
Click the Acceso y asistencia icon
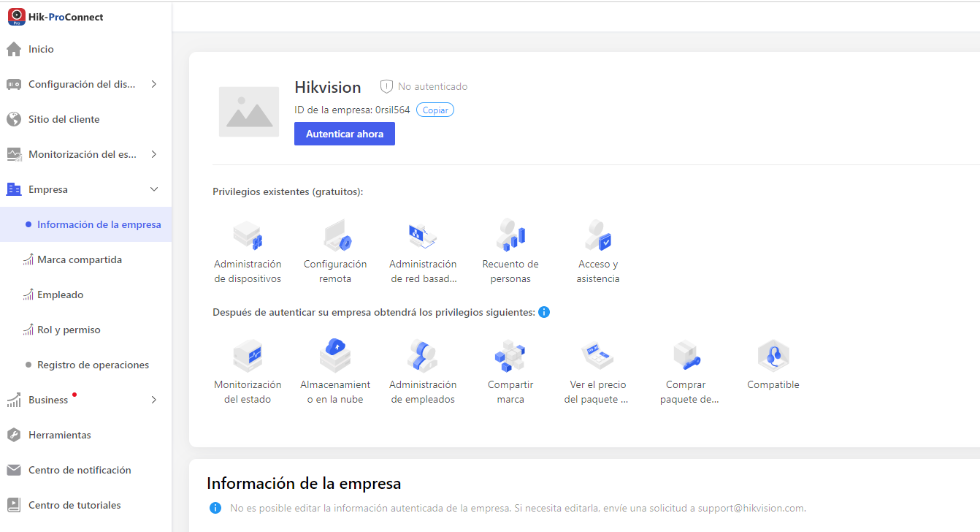(x=598, y=235)
